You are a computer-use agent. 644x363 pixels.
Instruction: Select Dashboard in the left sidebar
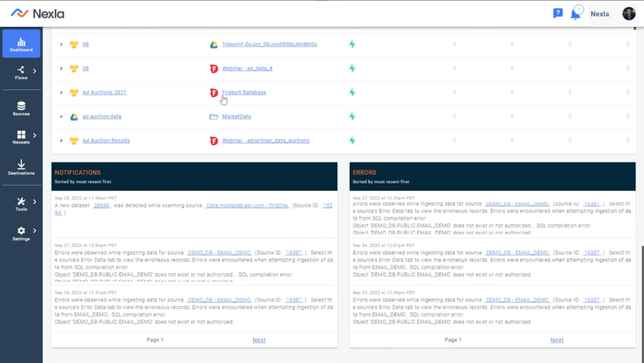21,43
